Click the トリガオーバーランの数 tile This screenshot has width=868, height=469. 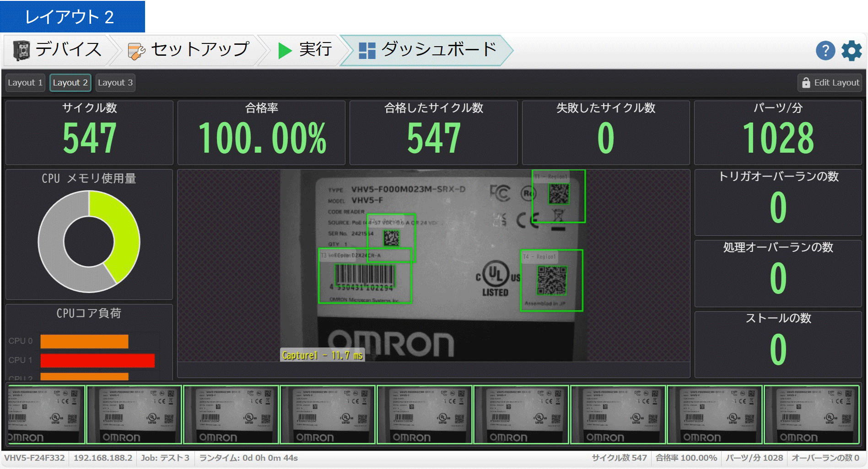pyautogui.click(x=778, y=203)
